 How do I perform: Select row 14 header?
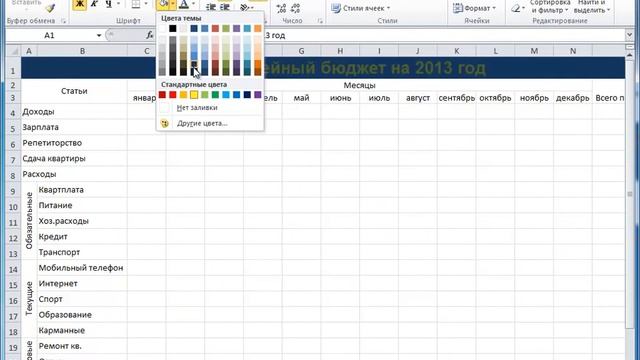pyautogui.click(x=13, y=269)
